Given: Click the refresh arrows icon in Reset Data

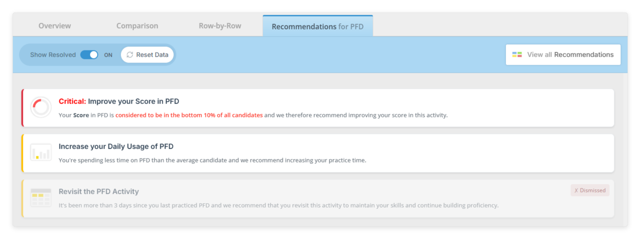Looking at the screenshot, I should [x=130, y=55].
